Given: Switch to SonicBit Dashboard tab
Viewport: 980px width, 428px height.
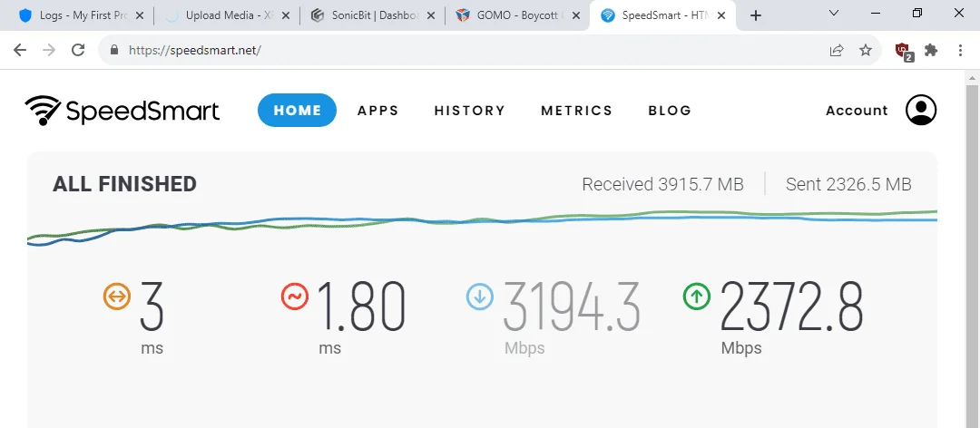Looking at the screenshot, I should (x=373, y=15).
